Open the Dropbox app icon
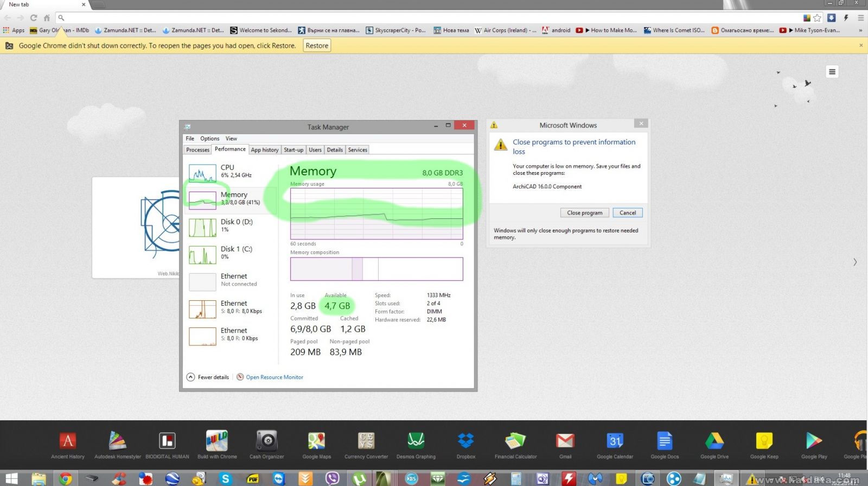Screen dimensions: 868x486 pyautogui.click(x=466, y=441)
